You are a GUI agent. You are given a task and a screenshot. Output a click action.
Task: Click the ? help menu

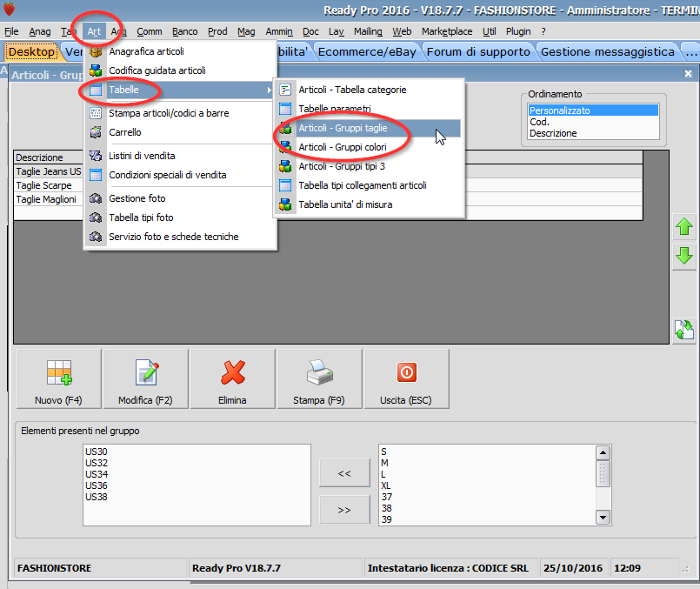point(543,31)
